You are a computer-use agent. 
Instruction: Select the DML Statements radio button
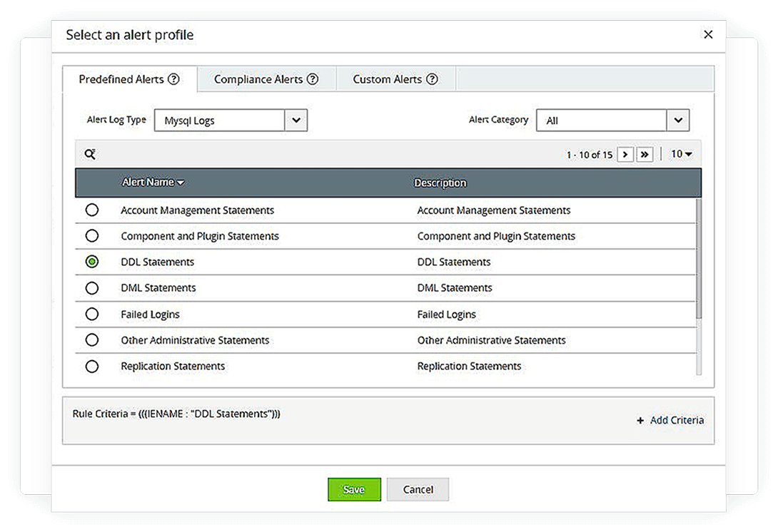[92, 288]
